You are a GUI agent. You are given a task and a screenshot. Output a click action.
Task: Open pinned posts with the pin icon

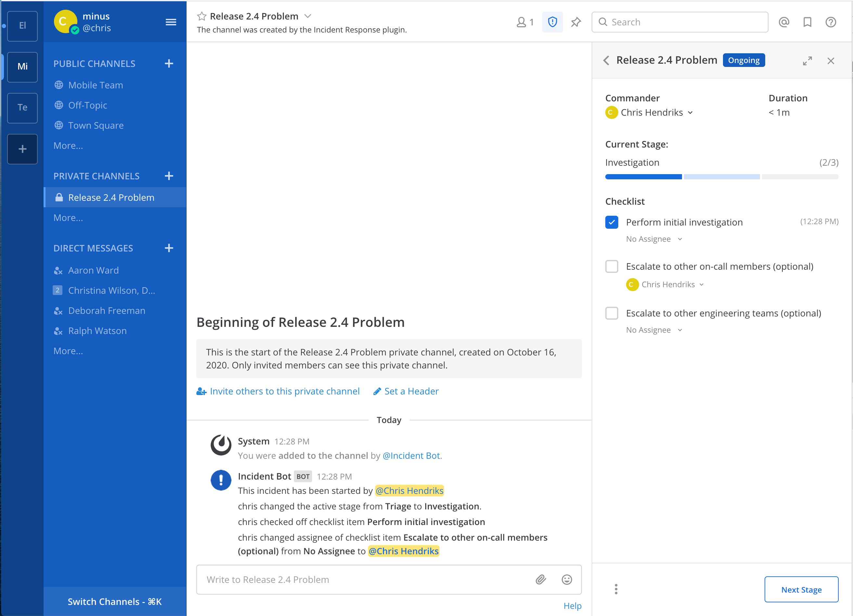576,22
